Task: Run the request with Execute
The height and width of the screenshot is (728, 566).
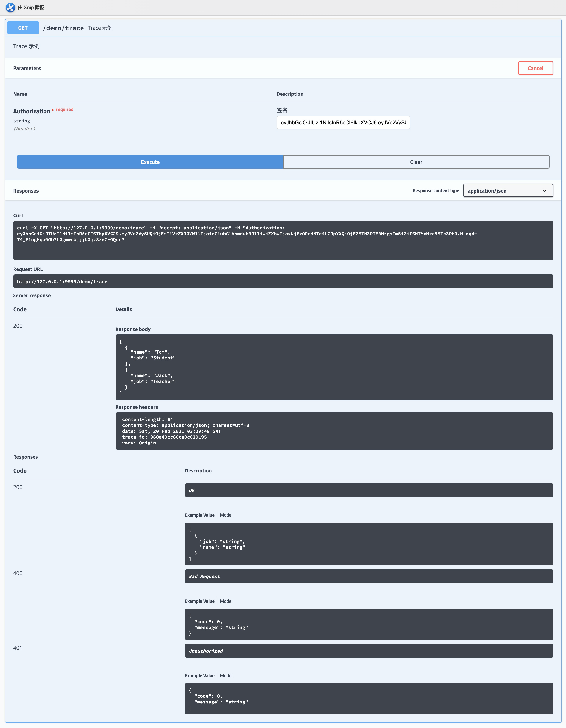Action: 150,162
